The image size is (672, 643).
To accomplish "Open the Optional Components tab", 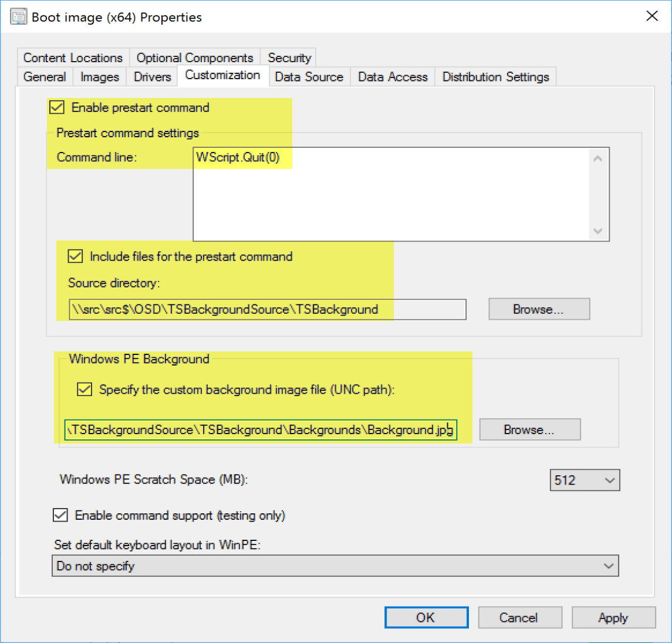I will point(194,57).
